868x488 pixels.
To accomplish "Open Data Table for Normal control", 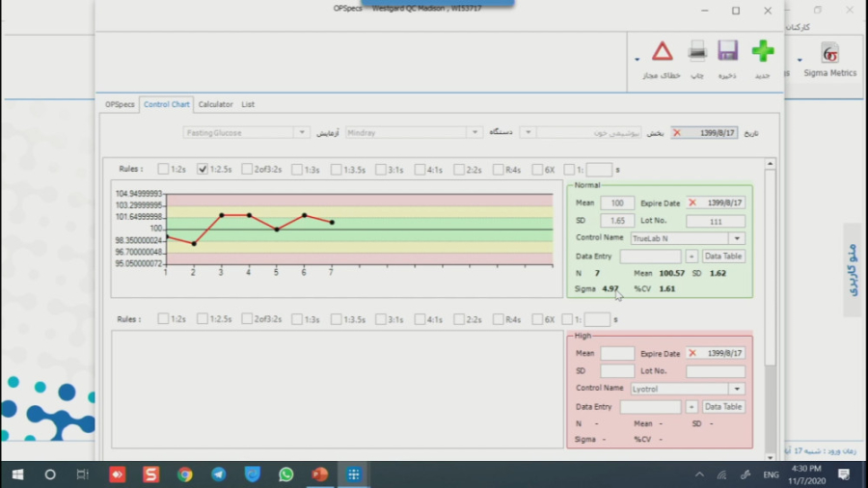I will coord(722,257).
